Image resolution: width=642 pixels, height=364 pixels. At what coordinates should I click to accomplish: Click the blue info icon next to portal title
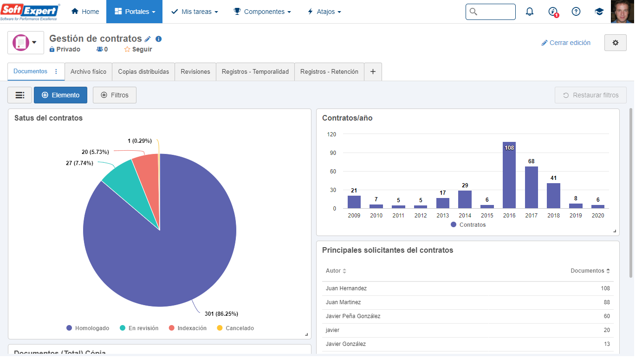tap(158, 39)
